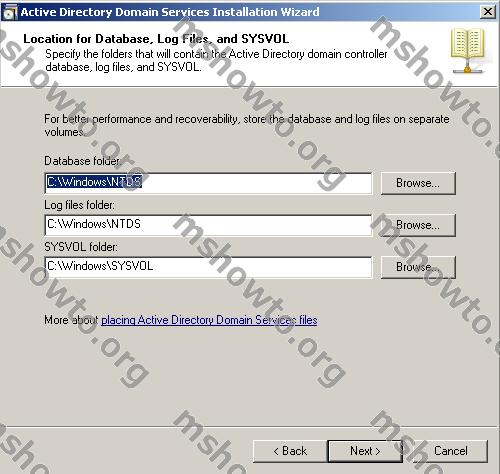Browse for the Database folder location
The image size is (500, 474).
coord(418,183)
